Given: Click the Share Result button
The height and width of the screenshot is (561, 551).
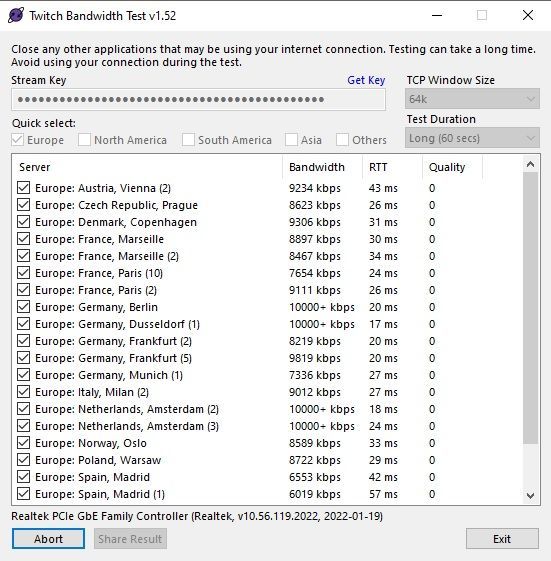Looking at the screenshot, I should click(130, 538).
